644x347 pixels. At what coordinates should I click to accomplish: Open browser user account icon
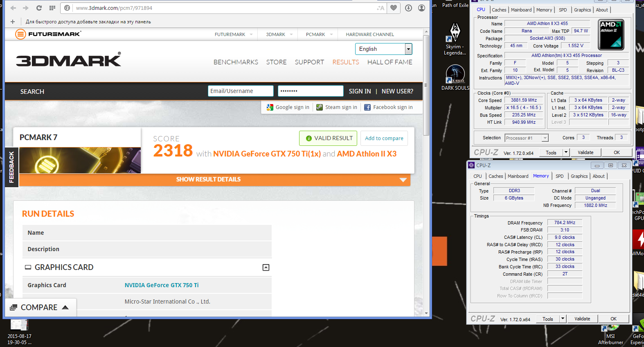point(421,8)
